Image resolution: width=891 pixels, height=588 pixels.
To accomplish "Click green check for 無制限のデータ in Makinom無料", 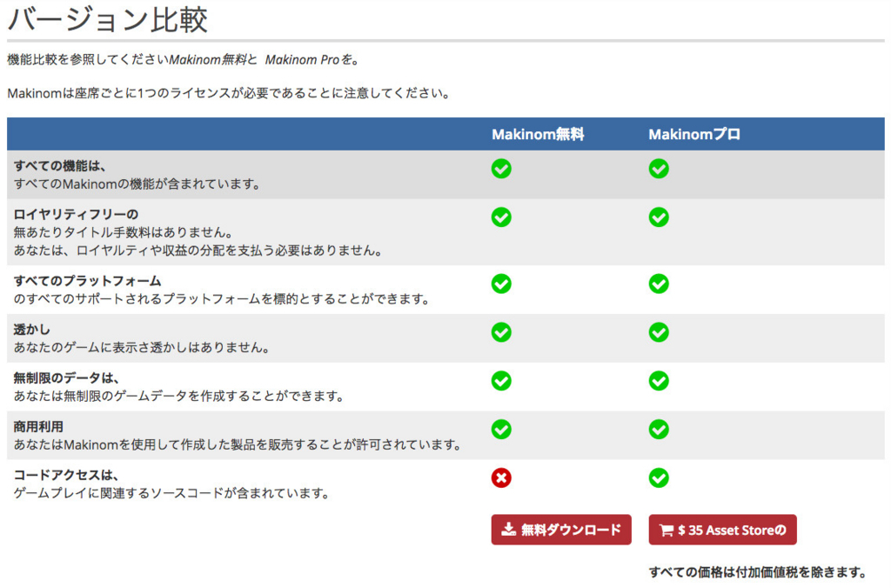I will click(x=501, y=381).
